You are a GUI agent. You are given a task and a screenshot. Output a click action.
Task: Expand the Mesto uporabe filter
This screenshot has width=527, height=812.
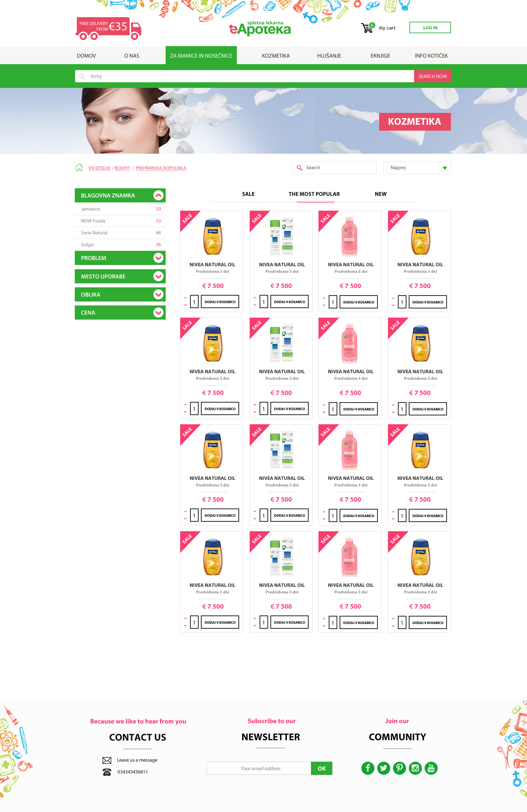(x=158, y=276)
